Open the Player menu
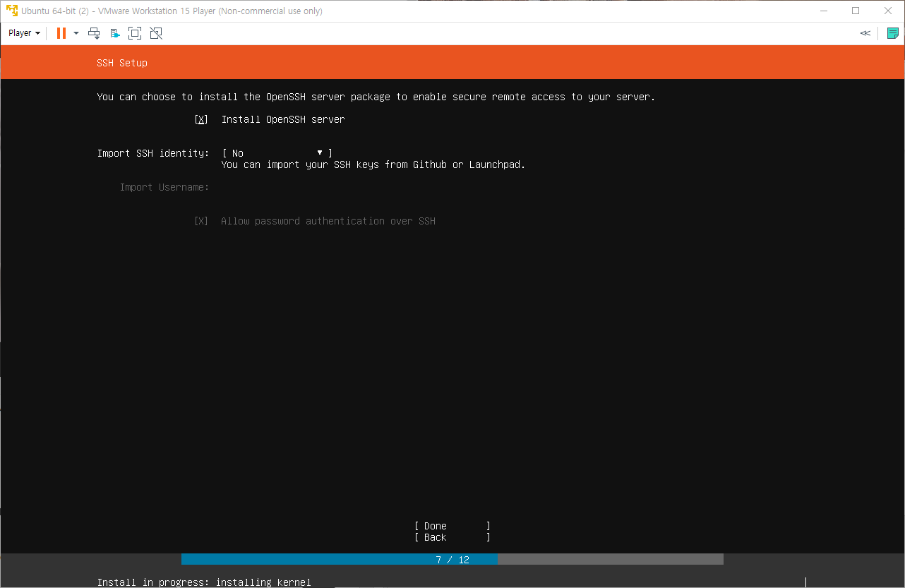Viewport: 905px width, 588px height. pos(24,33)
